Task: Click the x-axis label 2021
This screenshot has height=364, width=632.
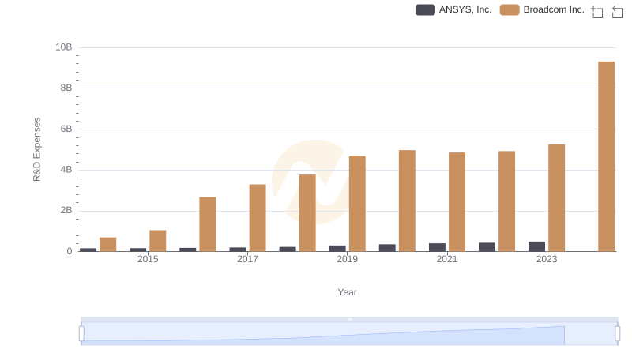Action: pos(446,259)
